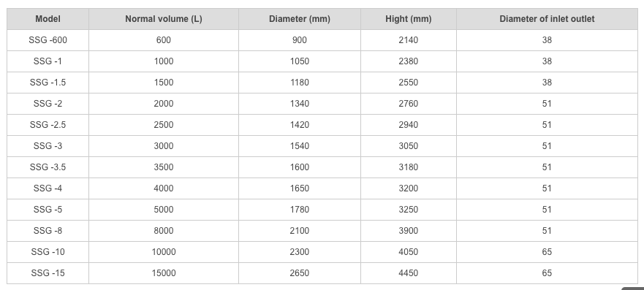
Task: Click the SSG -2.5 model cell
Action: (x=48, y=125)
